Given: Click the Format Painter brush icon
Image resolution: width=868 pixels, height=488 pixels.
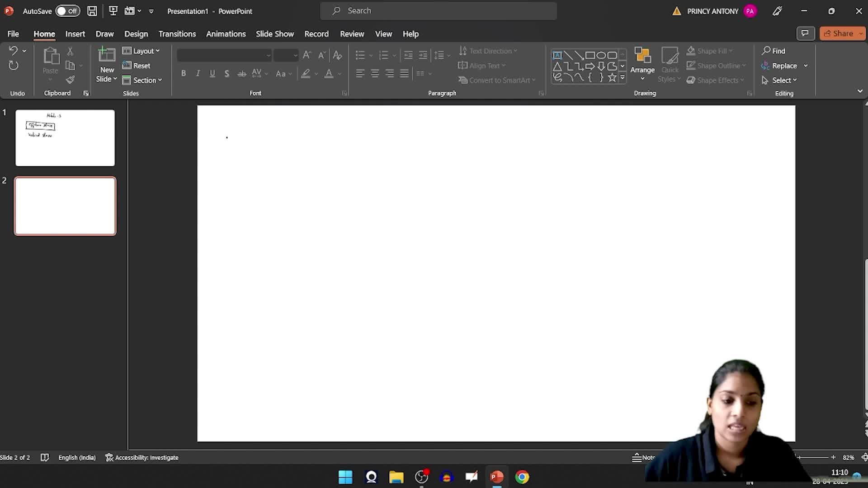Looking at the screenshot, I should (x=70, y=80).
